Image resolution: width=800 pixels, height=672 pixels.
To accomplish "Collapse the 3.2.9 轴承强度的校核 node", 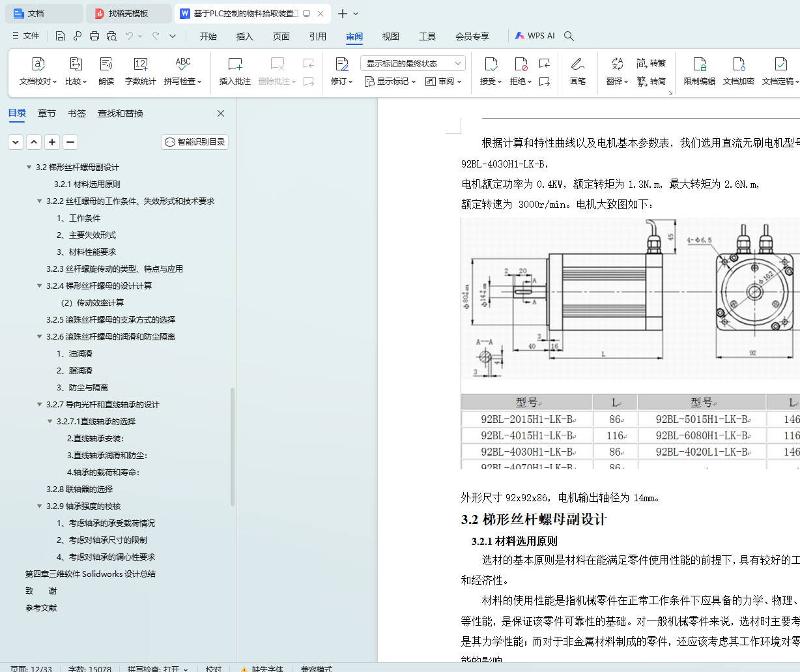I will tap(40, 506).
